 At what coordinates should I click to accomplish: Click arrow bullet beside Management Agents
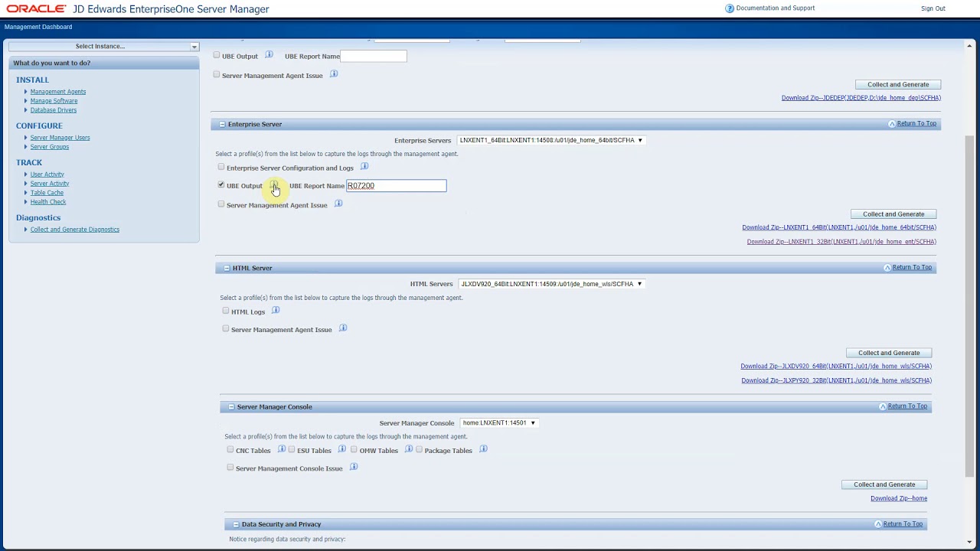(25, 92)
